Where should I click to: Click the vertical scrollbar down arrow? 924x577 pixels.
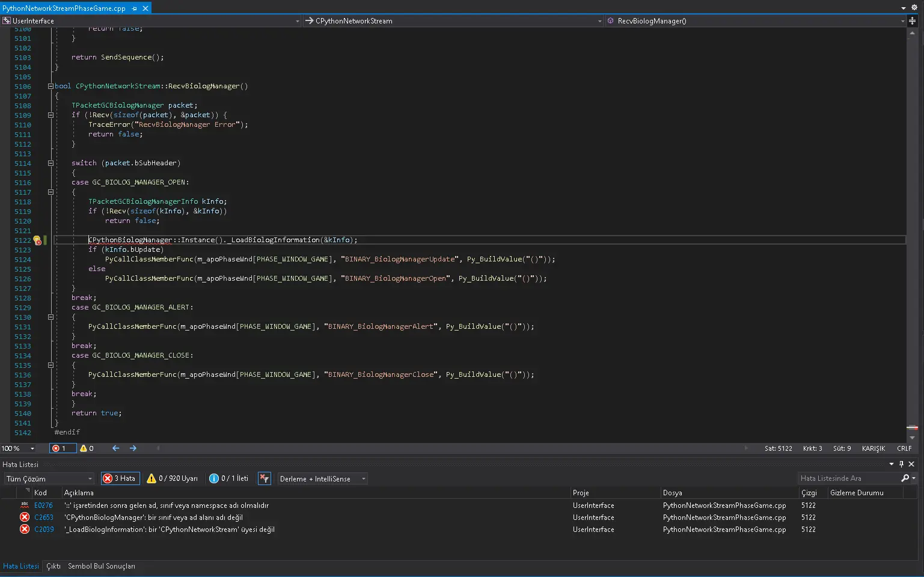point(912,438)
